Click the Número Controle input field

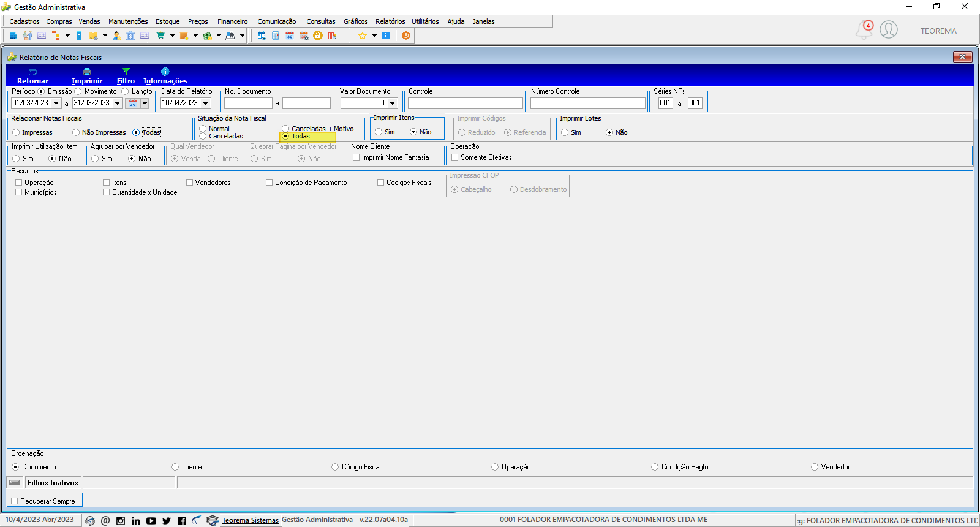pos(588,104)
